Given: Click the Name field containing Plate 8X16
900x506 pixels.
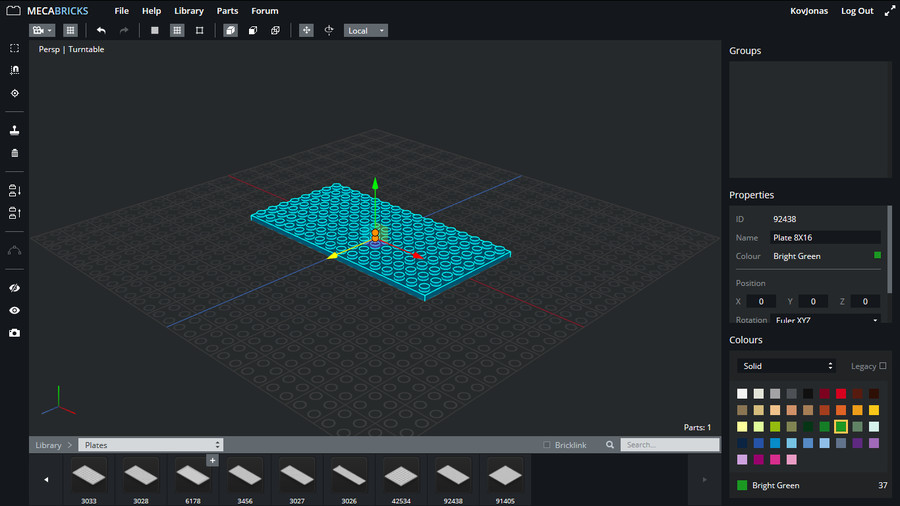Looking at the screenshot, I should click(x=825, y=238).
